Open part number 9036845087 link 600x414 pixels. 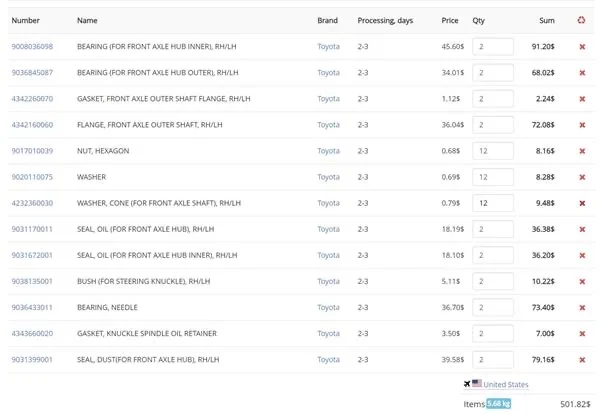[x=32, y=72]
